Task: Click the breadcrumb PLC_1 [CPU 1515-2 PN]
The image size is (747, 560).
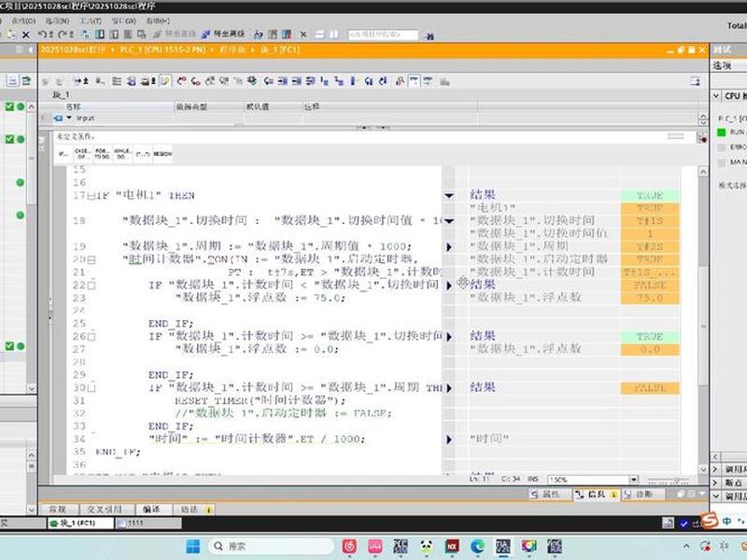Action: pos(162,49)
